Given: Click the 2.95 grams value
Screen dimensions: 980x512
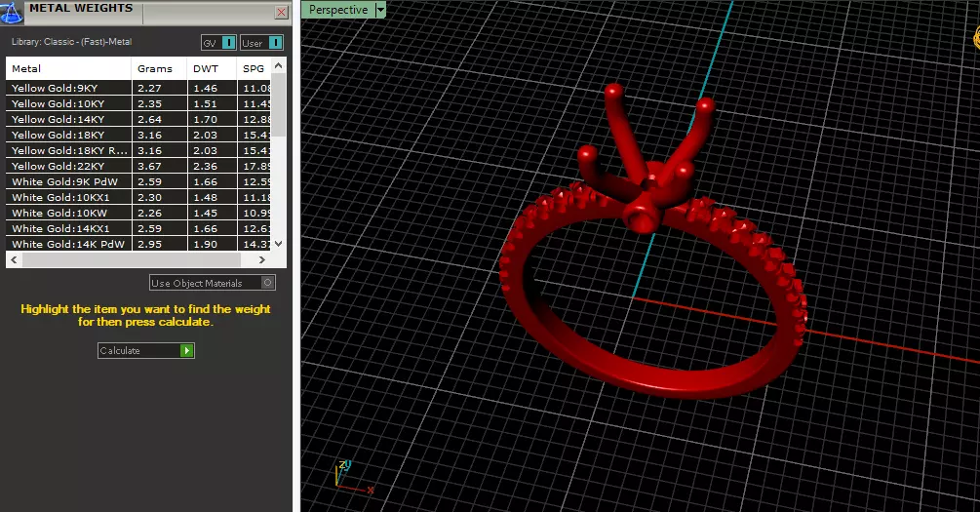Looking at the screenshot, I should [x=149, y=245].
